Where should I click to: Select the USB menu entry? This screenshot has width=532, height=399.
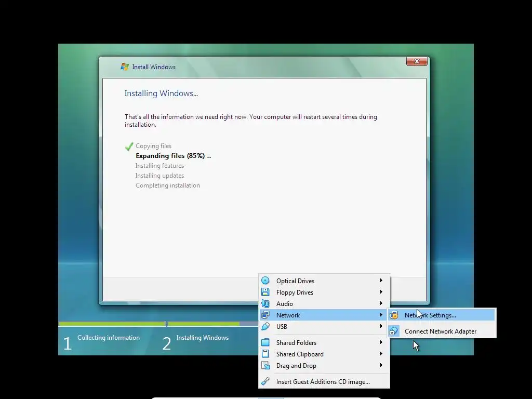coord(324,326)
